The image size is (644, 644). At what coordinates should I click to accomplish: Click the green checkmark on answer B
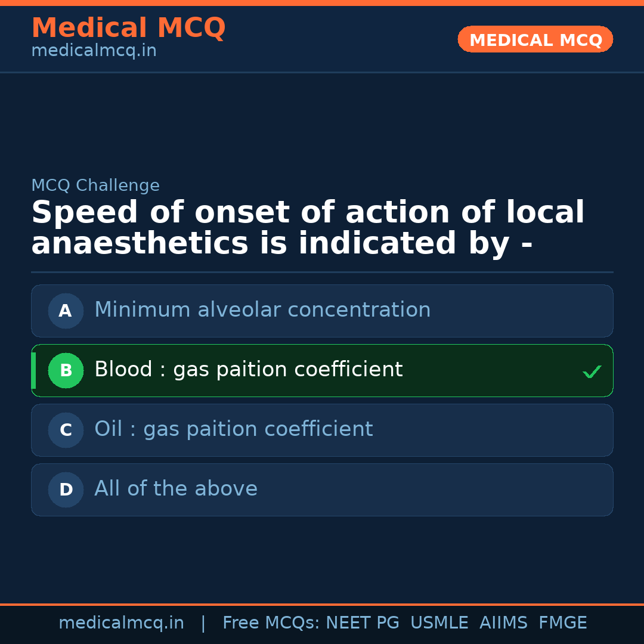592,371
